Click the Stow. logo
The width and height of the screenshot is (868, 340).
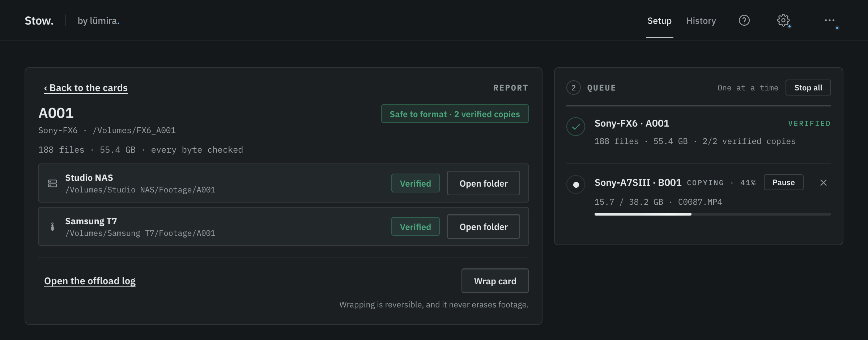(x=39, y=21)
